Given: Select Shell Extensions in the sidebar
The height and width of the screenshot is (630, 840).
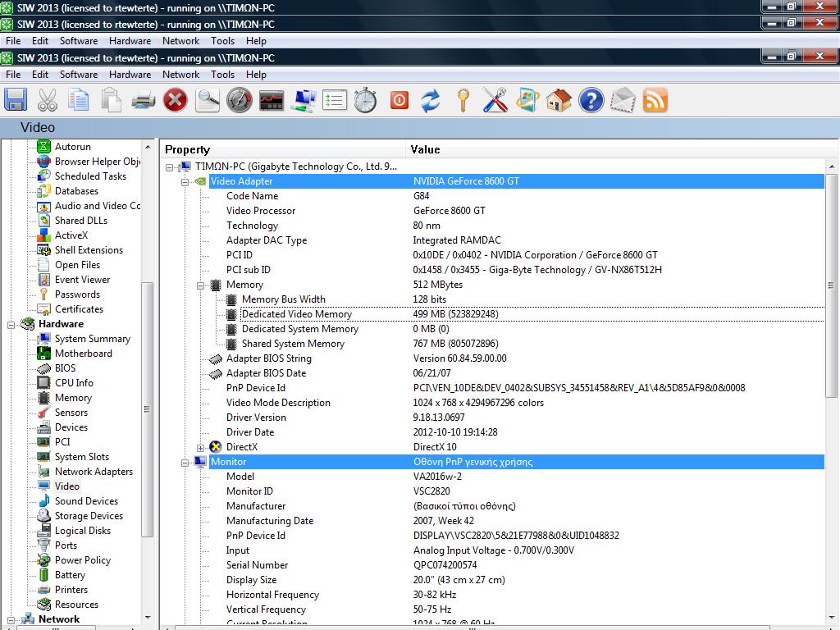Looking at the screenshot, I should click(89, 249).
